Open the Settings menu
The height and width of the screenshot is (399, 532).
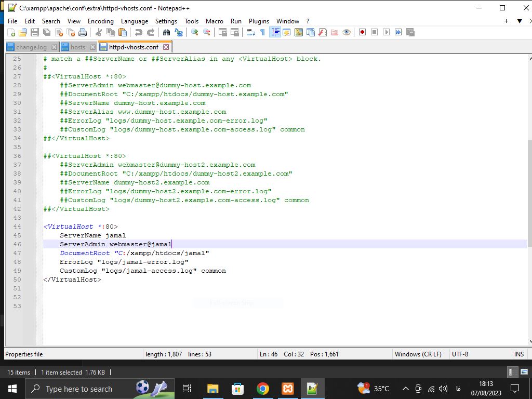pyautogui.click(x=166, y=21)
